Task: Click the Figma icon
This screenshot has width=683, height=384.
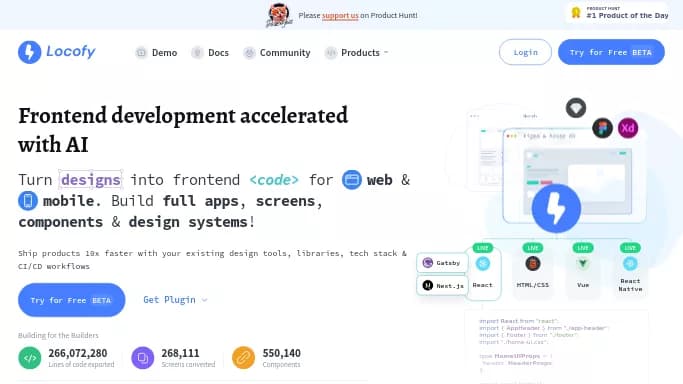Action: coord(602,128)
